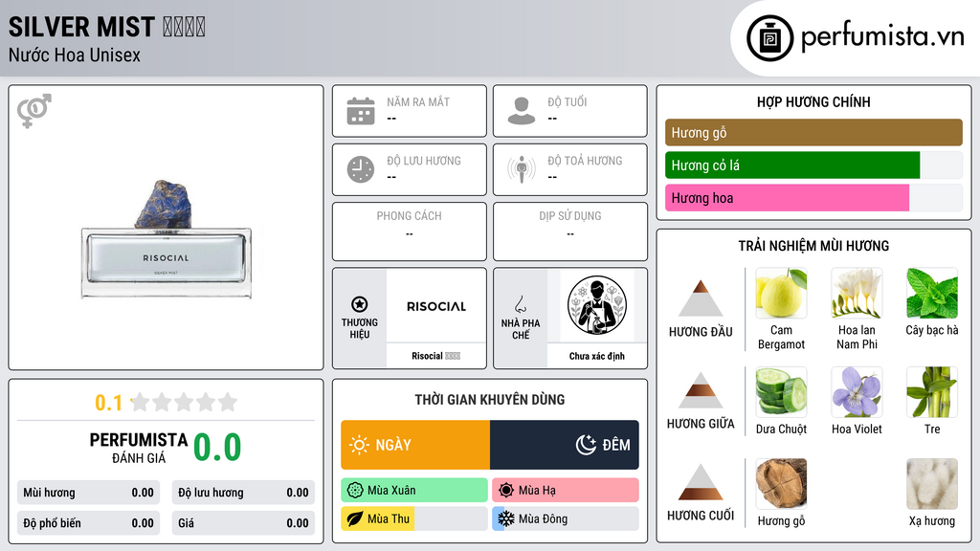The width and height of the screenshot is (980, 551).
Task: Click the Phong cách card
Action: pos(410,231)
